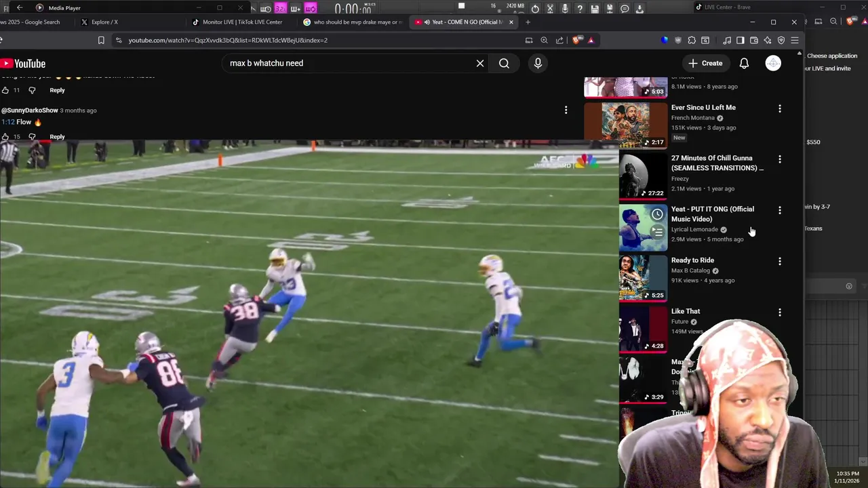
Task: Click the page scrollbar up arrow
Action: 800,54
